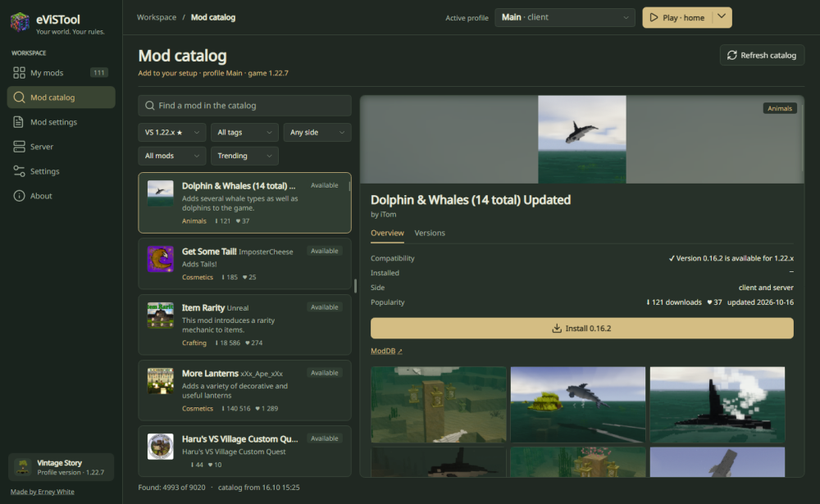The image size is (820, 504).
Task: Click the Get Some Tail! moon icon
Action: tap(160, 259)
